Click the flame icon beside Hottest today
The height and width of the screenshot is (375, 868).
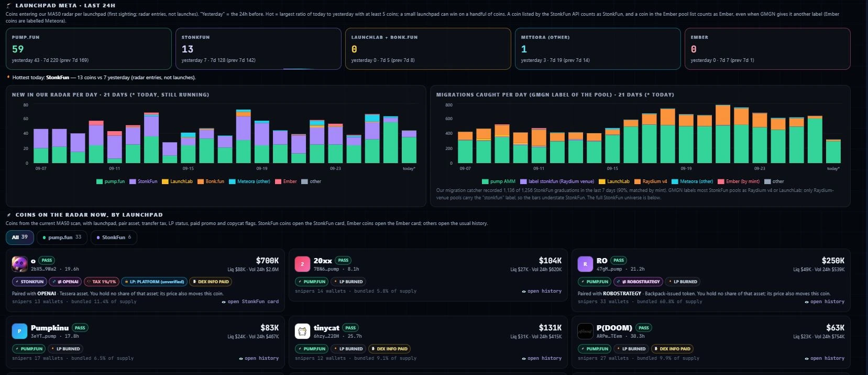point(8,77)
